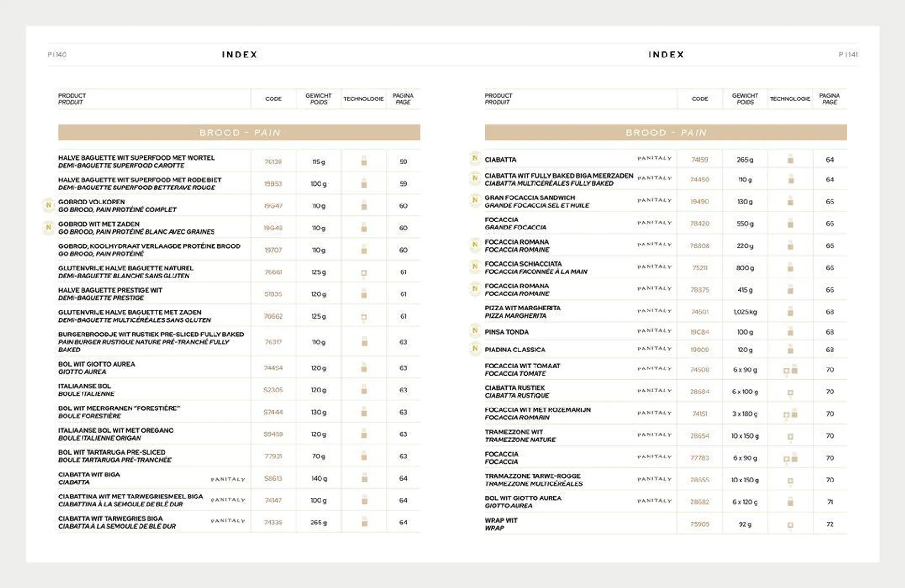Click technology icons in the Focaccia wit tomaat row

point(790,370)
